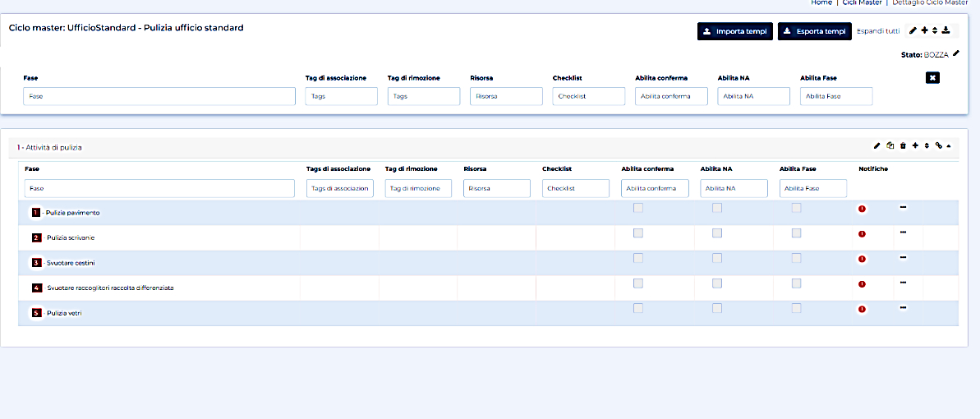Open the three-dot menu for Pulizia scrivanie
Viewport: 980px width, 419px height.
(x=903, y=233)
